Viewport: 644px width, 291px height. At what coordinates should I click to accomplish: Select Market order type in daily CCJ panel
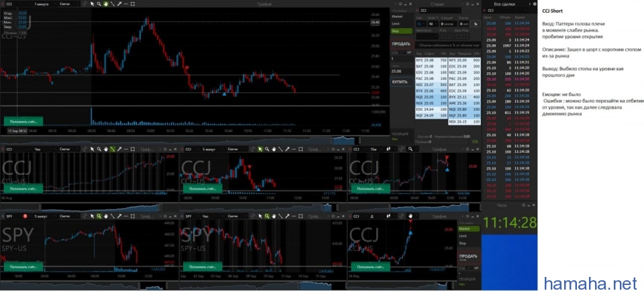[469, 229]
